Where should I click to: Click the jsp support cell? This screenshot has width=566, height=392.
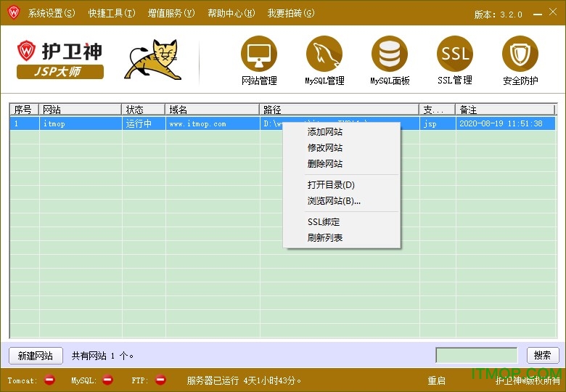[x=438, y=123]
